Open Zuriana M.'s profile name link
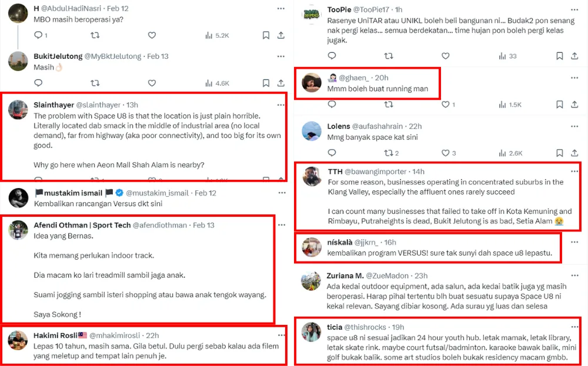This screenshot has height=366, width=588. (x=345, y=275)
